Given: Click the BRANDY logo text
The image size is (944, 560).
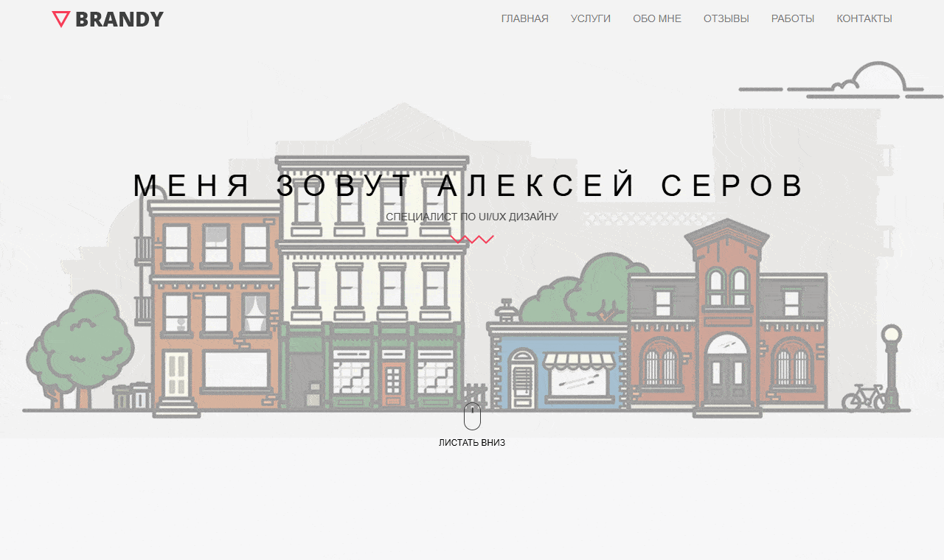Looking at the screenshot, I should (119, 19).
